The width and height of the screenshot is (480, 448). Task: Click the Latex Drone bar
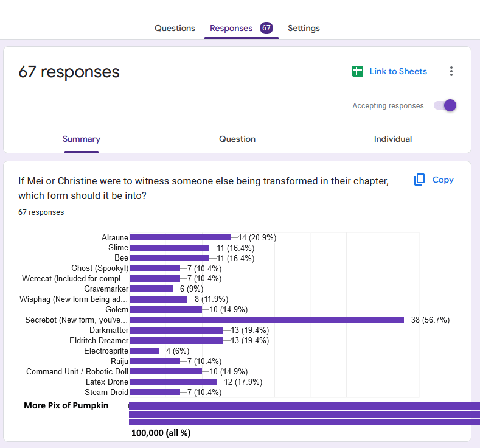[x=173, y=382]
